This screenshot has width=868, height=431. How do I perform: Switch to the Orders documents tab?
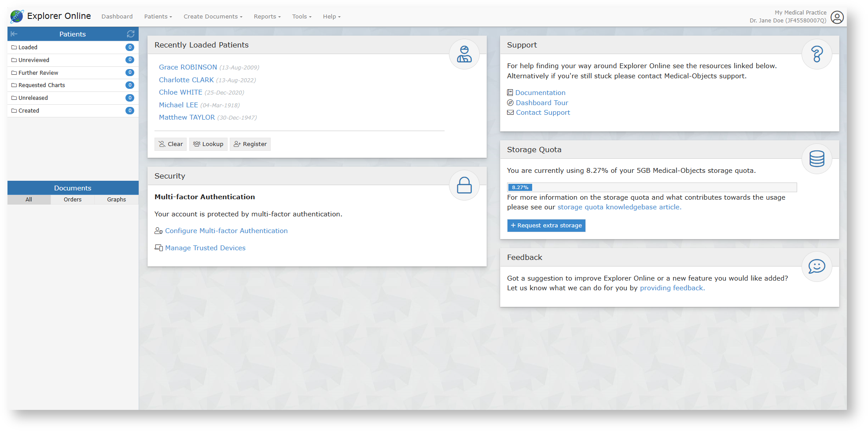point(73,200)
